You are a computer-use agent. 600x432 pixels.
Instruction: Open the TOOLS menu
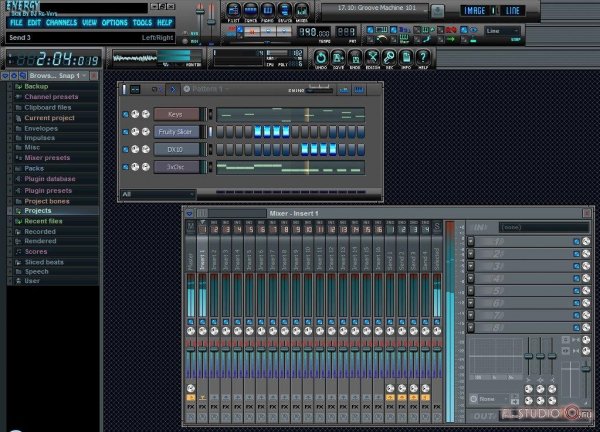142,23
